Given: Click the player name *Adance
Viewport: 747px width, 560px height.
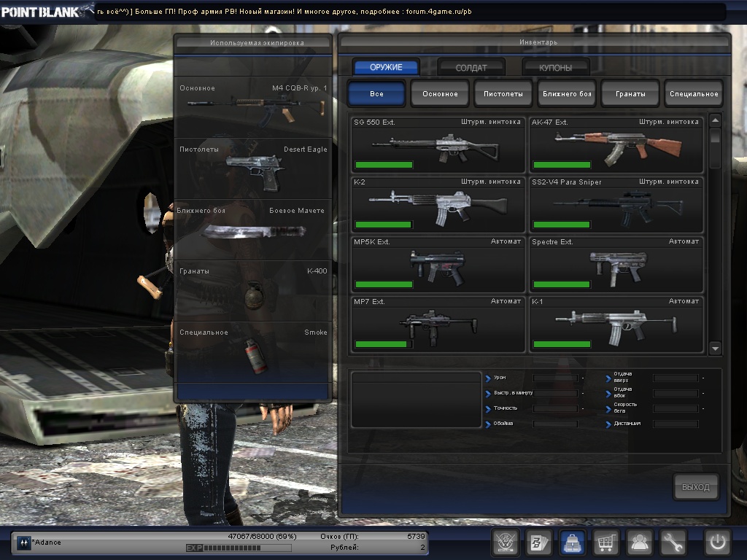Looking at the screenshot, I should pos(46,542).
